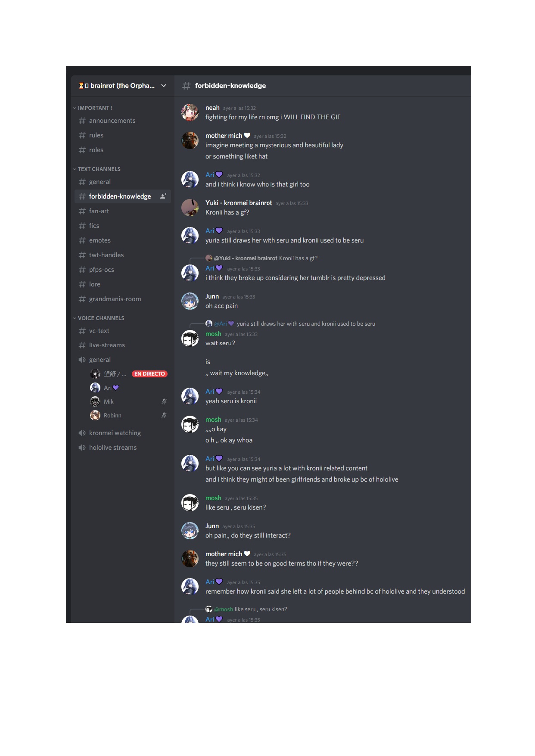The width and height of the screenshot is (535, 756).
Task: Join the general voice channel speaker icon
Action: coord(82,360)
